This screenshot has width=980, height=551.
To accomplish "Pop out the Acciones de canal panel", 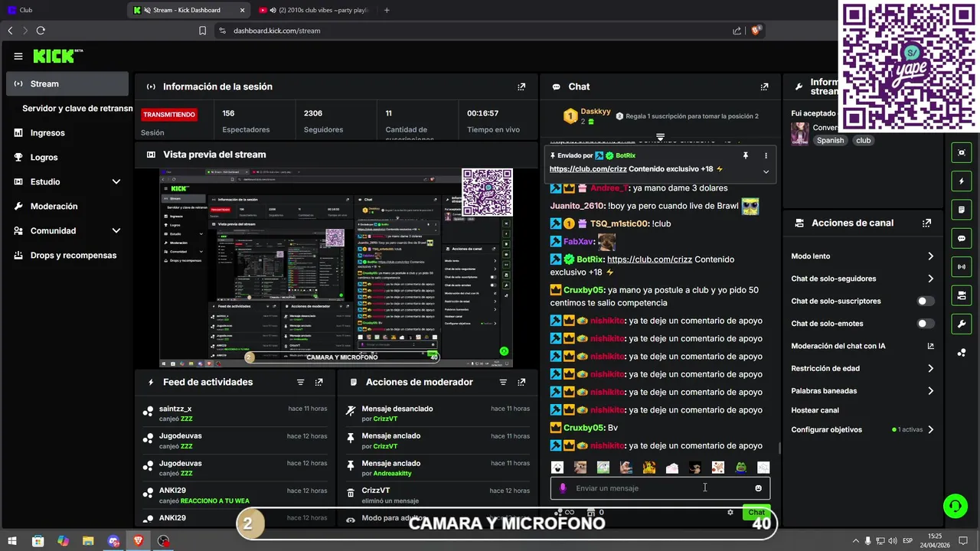I will (x=927, y=223).
